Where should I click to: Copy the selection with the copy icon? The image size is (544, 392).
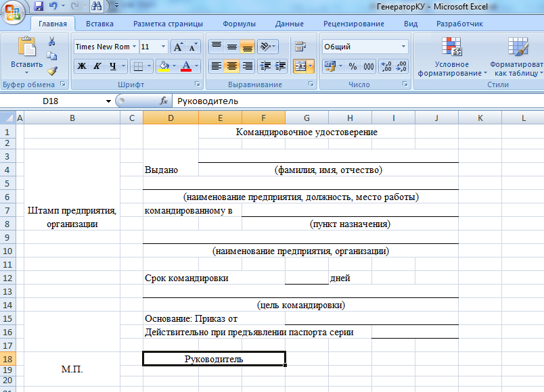52,56
